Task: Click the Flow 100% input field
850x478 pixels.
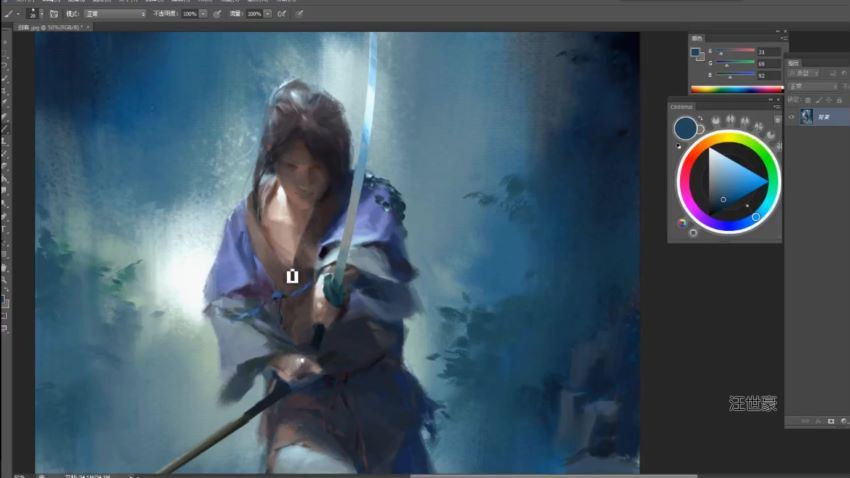Action: (x=254, y=14)
